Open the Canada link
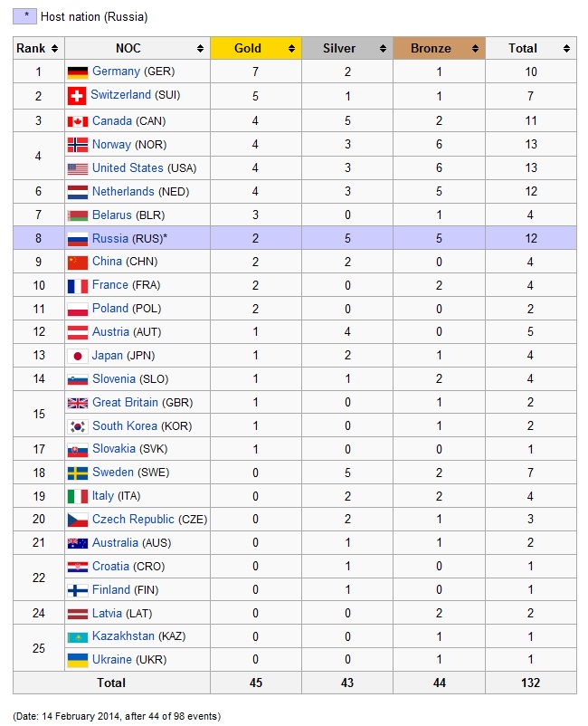 click(x=112, y=120)
